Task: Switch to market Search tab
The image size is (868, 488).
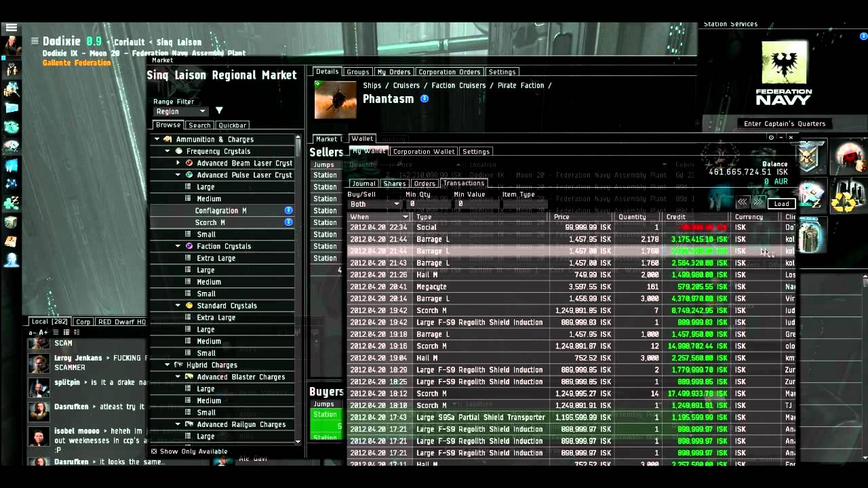Action: click(199, 125)
